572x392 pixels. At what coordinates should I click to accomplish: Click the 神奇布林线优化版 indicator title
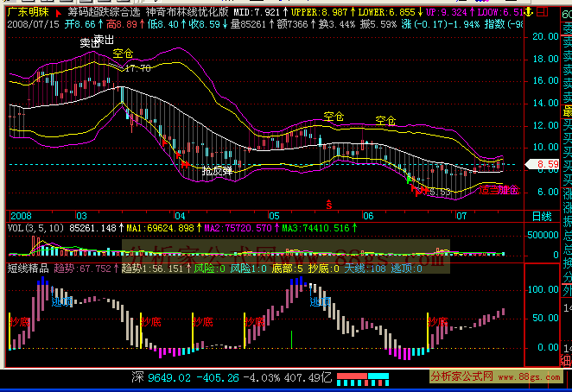(x=187, y=12)
